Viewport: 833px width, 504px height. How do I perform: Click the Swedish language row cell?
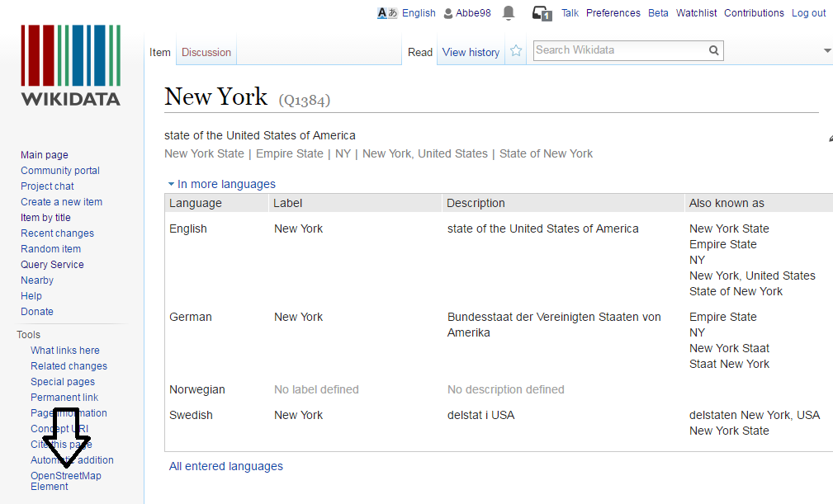[x=191, y=415]
